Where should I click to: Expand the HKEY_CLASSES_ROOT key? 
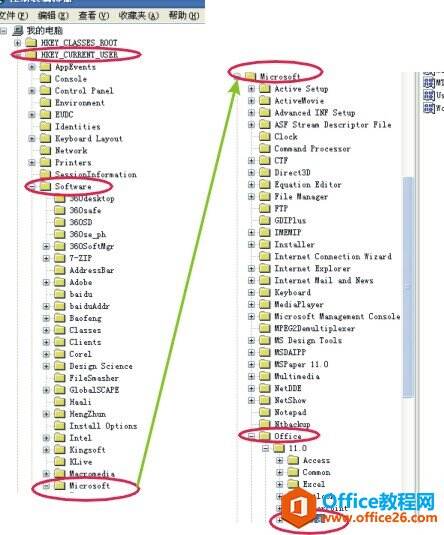[18, 43]
